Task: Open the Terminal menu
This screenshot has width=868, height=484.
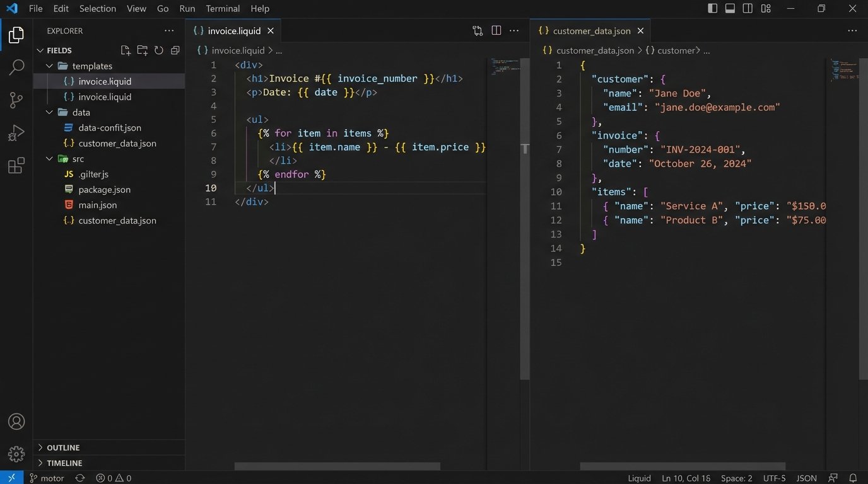Action: 223,8
